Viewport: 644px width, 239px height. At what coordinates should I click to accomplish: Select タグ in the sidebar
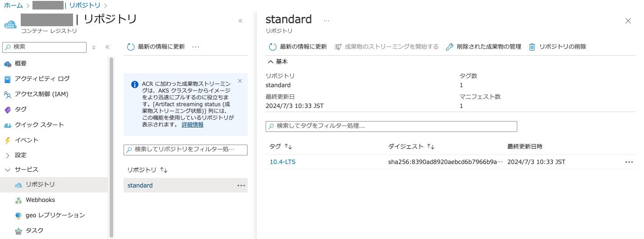click(x=20, y=109)
